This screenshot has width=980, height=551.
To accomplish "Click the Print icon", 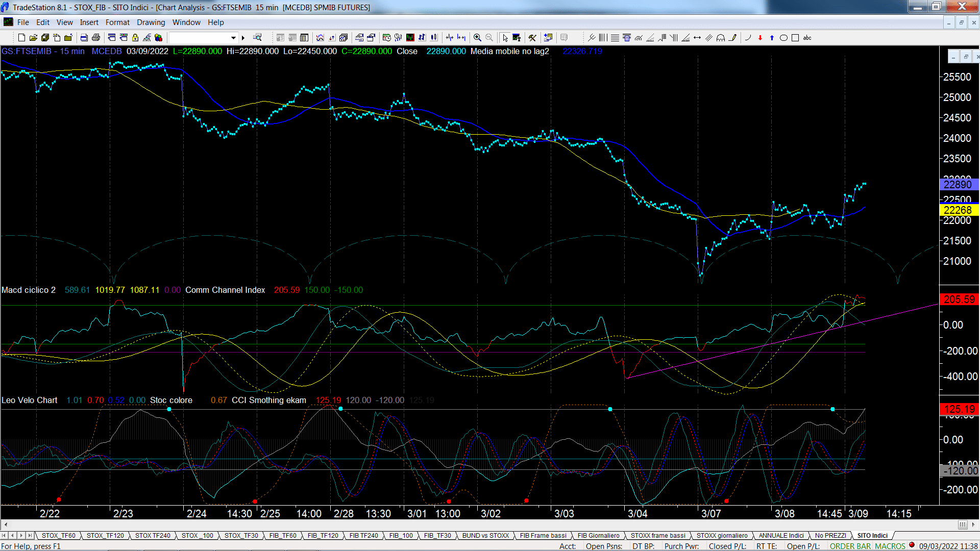I will click(x=95, y=38).
